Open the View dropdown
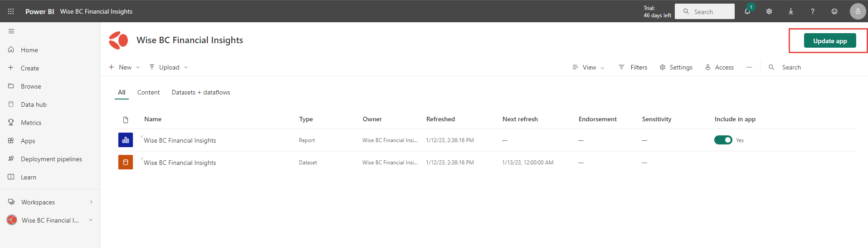This screenshot has height=248, width=868. coord(589,67)
